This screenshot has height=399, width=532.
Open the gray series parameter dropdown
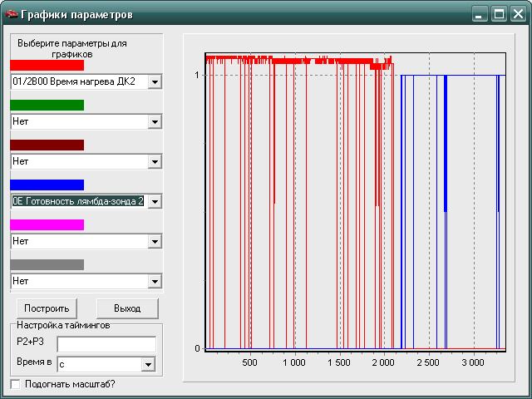tap(155, 281)
